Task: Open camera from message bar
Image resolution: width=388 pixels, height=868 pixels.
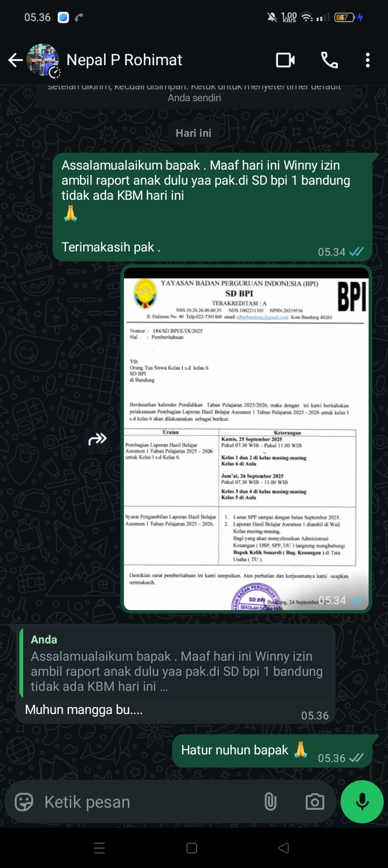Action: coord(315,802)
